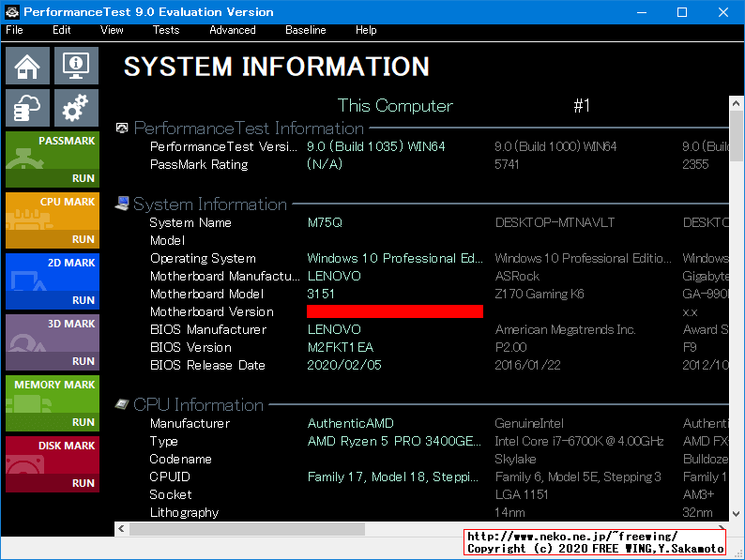Select the #1 baseline column header
The width and height of the screenshot is (745, 560).
pos(582,105)
